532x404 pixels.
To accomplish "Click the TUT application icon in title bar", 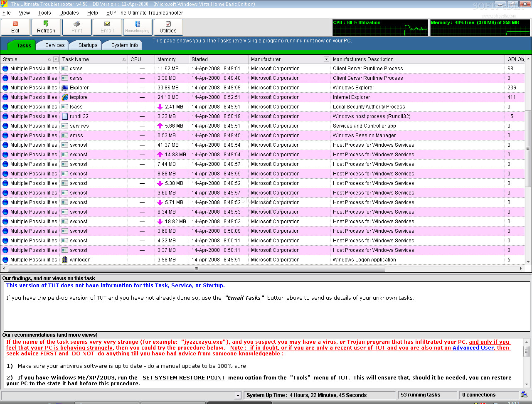I will pyautogui.click(x=4, y=4).
